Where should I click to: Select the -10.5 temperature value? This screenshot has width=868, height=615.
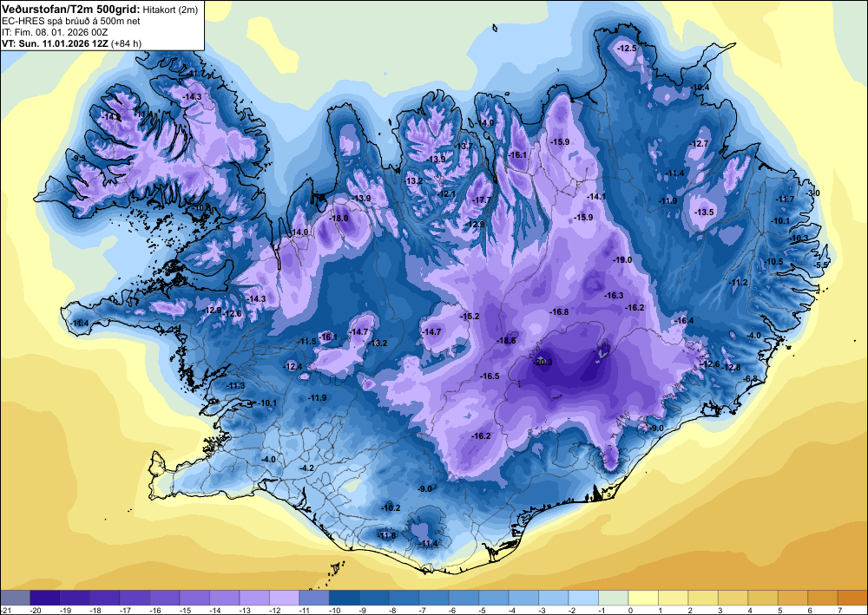[x=774, y=262]
